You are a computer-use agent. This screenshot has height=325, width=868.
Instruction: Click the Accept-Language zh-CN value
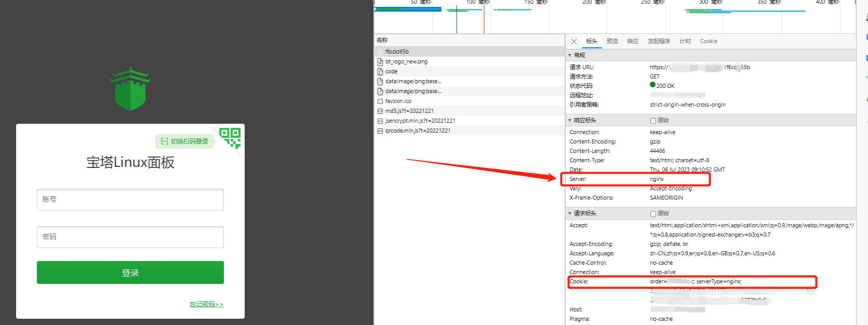point(712,253)
